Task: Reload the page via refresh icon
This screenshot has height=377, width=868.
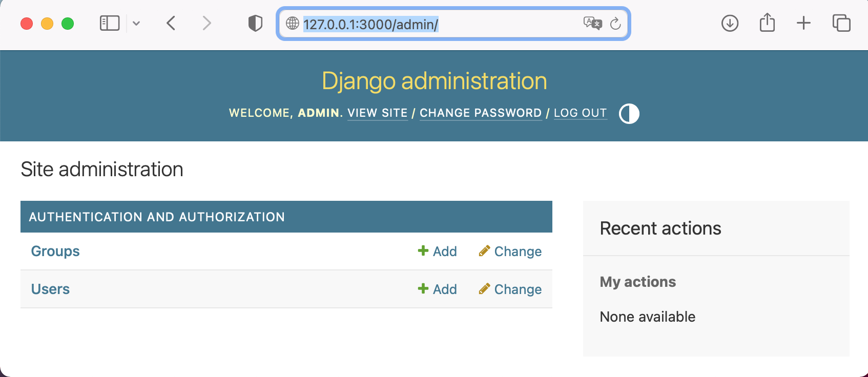Action: pos(615,24)
